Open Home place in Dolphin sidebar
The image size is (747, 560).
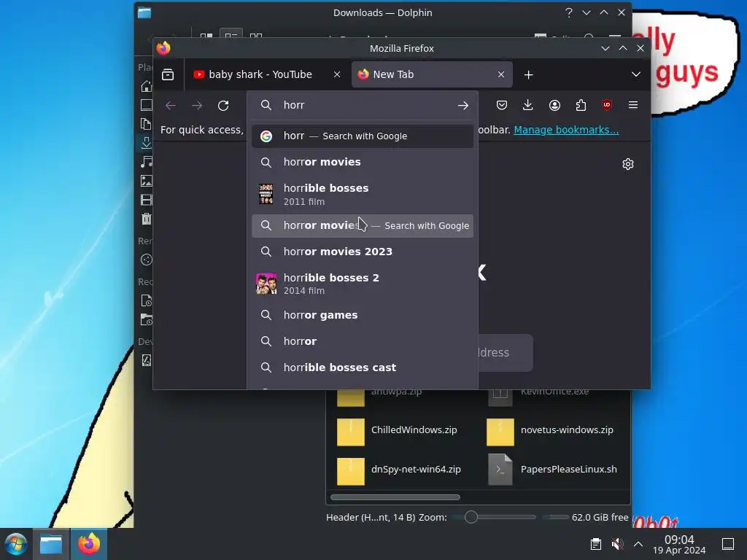(x=146, y=86)
